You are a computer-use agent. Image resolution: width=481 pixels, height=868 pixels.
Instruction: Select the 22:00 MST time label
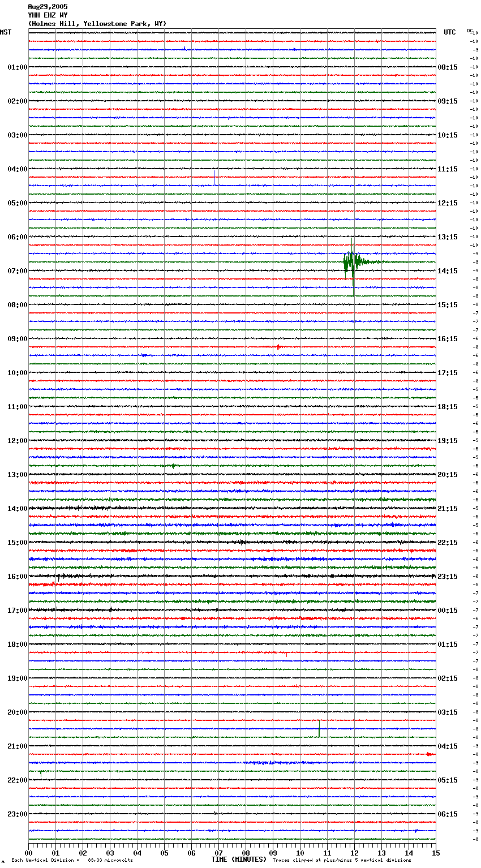pos(18,780)
